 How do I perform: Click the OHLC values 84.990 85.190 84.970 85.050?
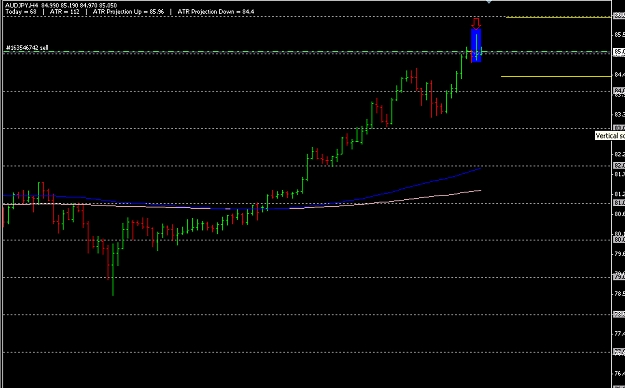click(79, 6)
